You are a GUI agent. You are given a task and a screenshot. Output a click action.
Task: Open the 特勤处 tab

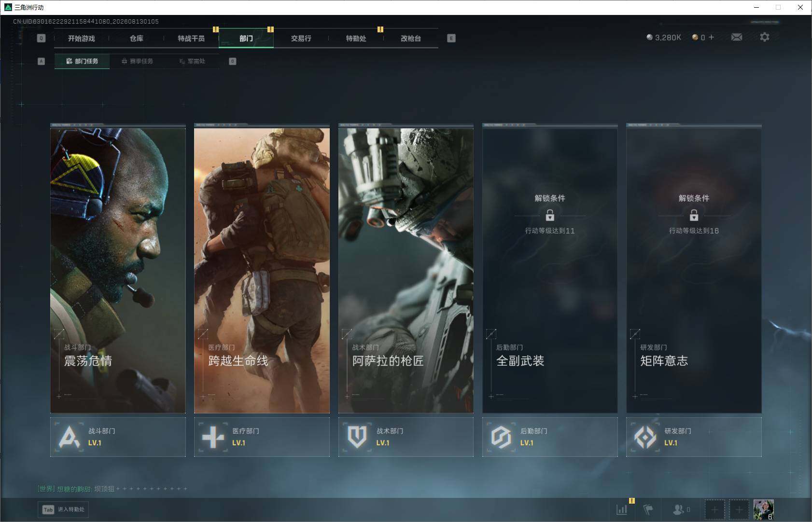356,39
